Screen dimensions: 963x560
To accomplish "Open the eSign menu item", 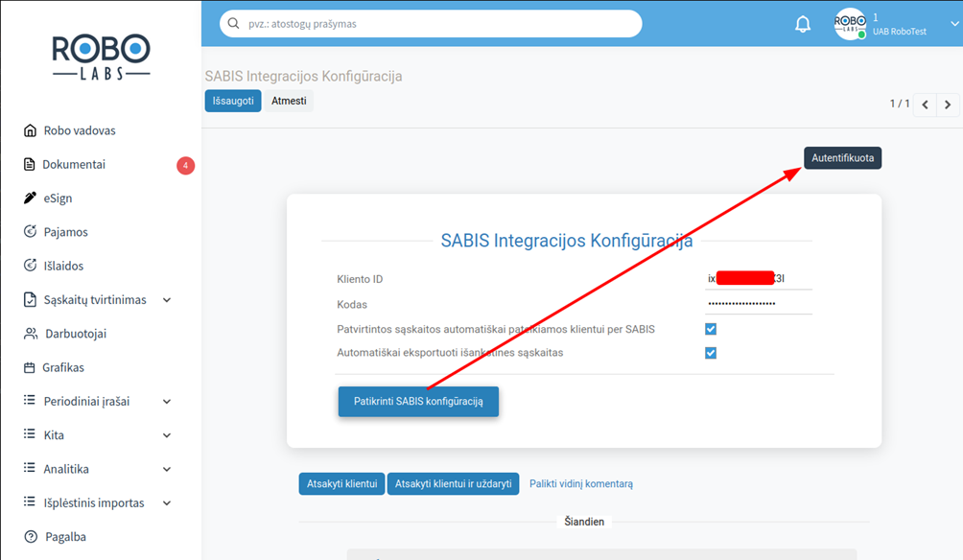I will point(58,198).
